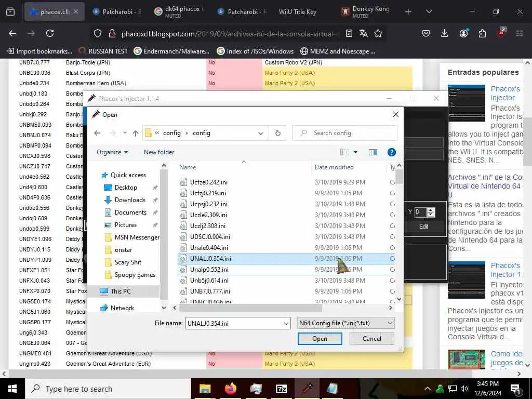
Task: Select file Uczle2.309.ini
Action: pos(208,215)
